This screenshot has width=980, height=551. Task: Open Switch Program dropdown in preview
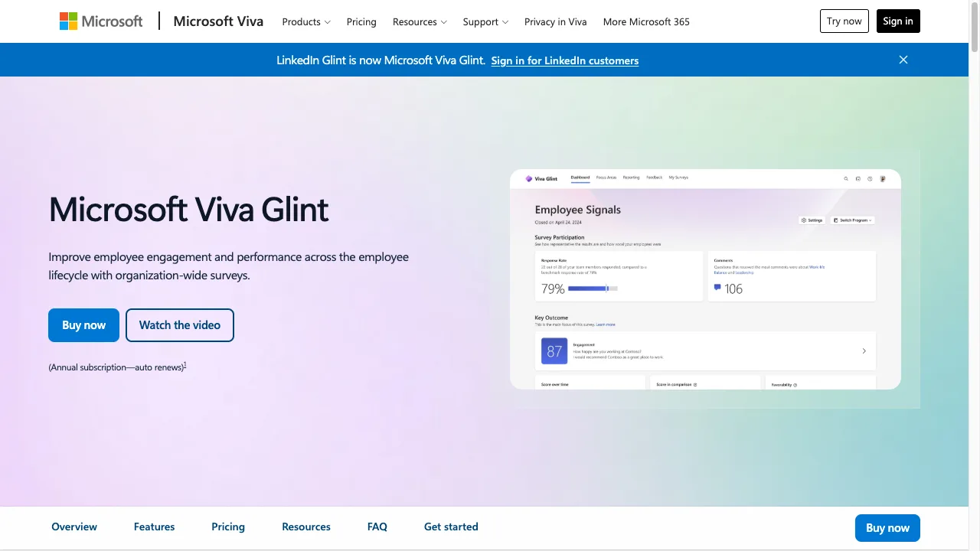(x=853, y=220)
